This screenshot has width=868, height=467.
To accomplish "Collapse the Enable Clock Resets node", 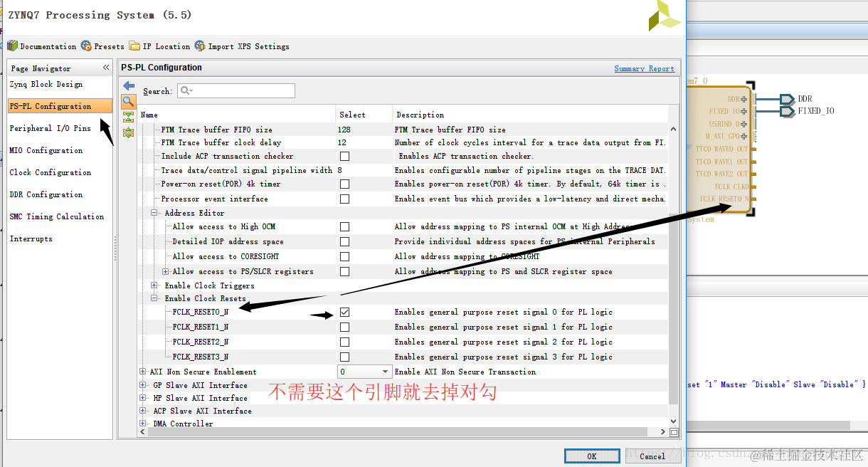I will pos(154,298).
